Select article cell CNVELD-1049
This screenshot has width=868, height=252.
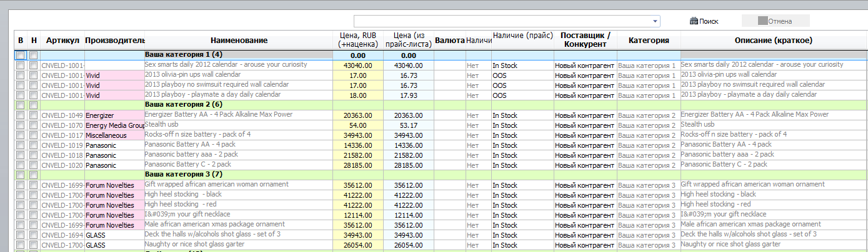tap(62, 115)
